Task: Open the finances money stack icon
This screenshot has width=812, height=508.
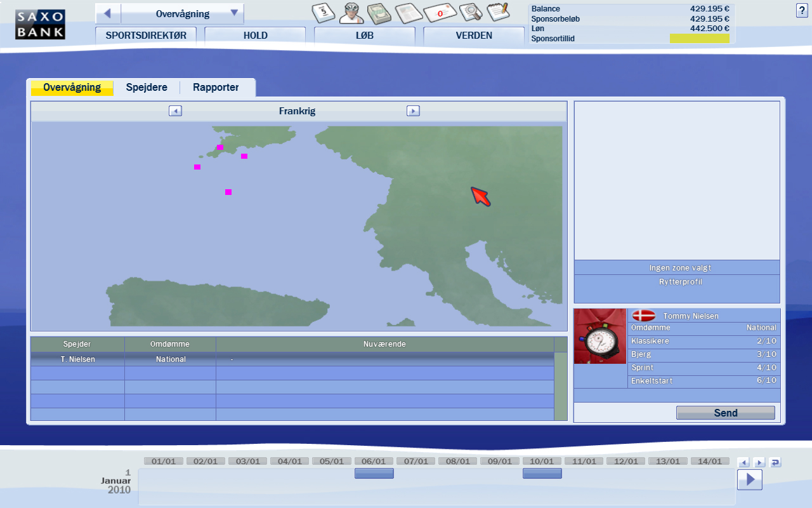Action: tap(379, 13)
